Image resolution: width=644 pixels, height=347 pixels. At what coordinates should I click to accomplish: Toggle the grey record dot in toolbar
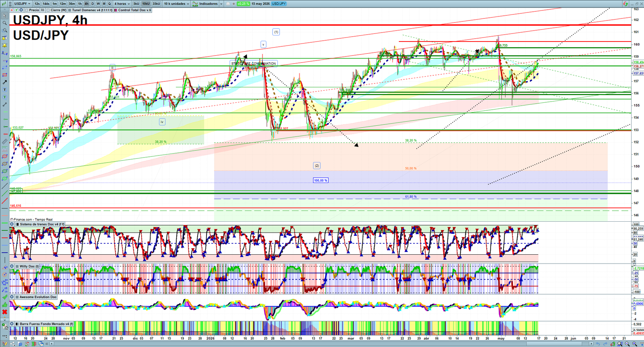(233, 4)
